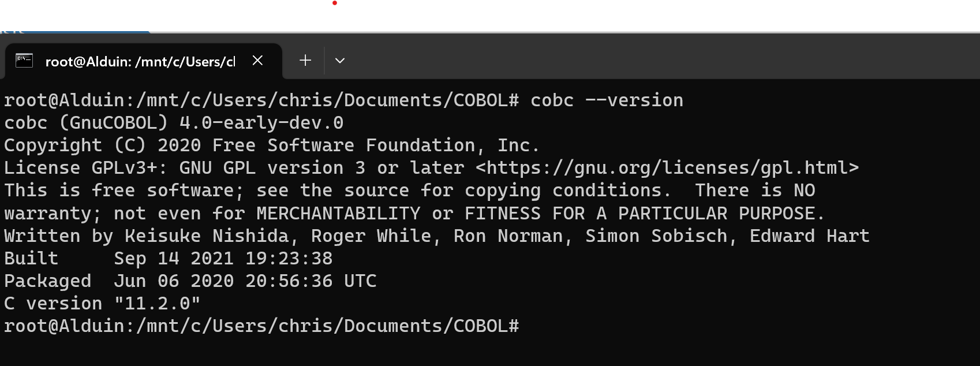
Task: Click the word 'MERCHANTABILITY'
Action: [338, 214]
